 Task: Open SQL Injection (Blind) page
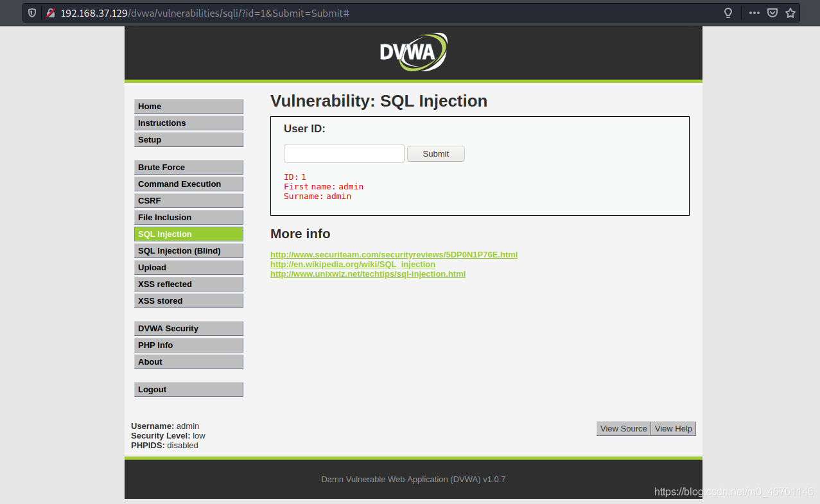189,251
